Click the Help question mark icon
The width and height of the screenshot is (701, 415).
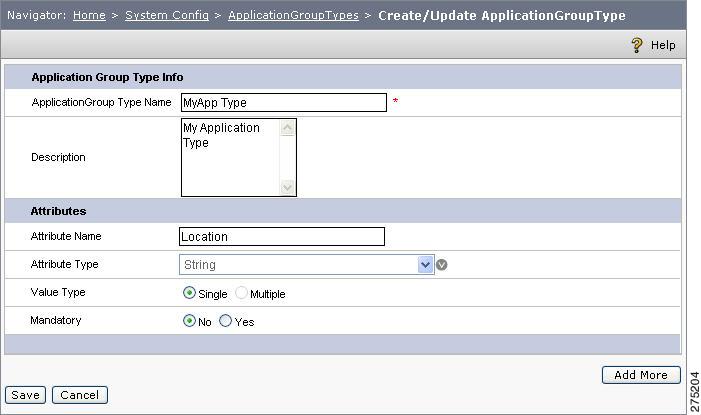(637, 45)
